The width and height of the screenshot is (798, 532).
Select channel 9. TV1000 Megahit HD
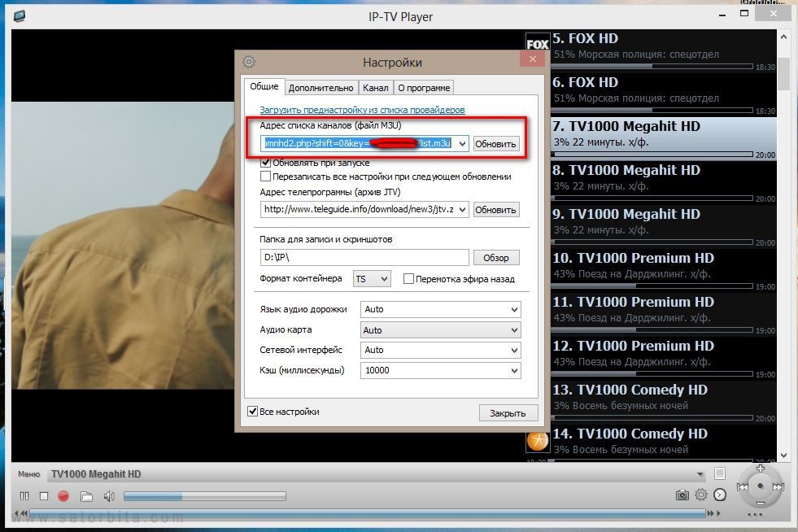(663, 227)
